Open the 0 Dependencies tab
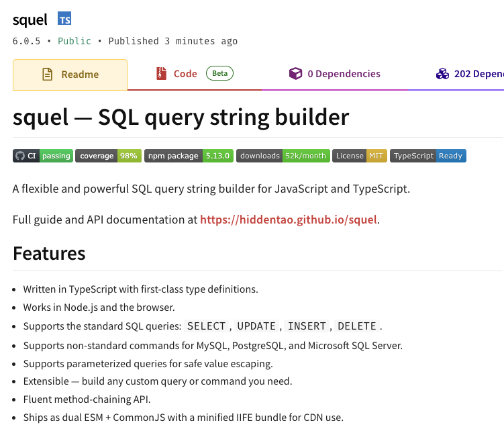Image resolution: width=504 pixels, height=433 pixels. pyautogui.click(x=335, y=75)
